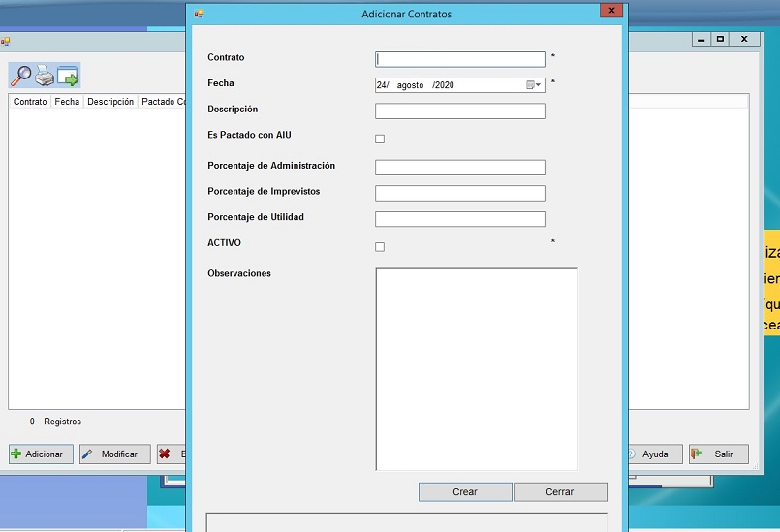Click the Cerrar button

560,492
